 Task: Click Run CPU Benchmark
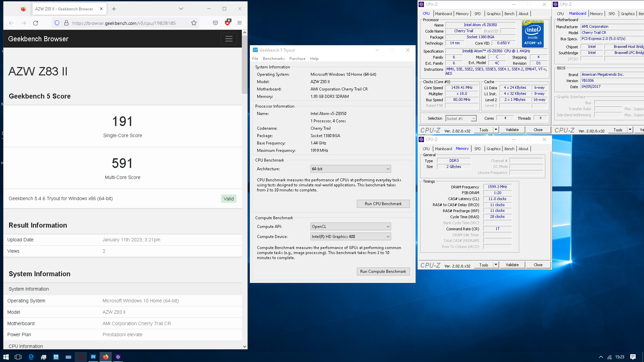coord(383,204)
